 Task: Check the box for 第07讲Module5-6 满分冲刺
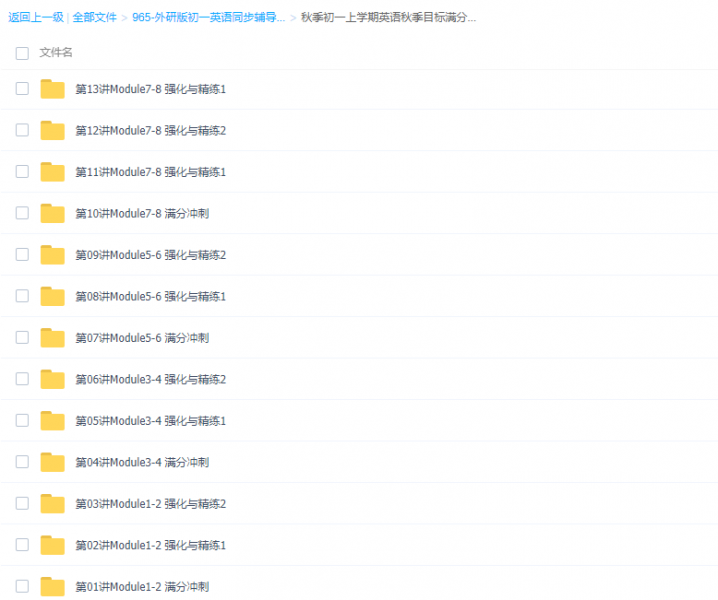point(22,338)
